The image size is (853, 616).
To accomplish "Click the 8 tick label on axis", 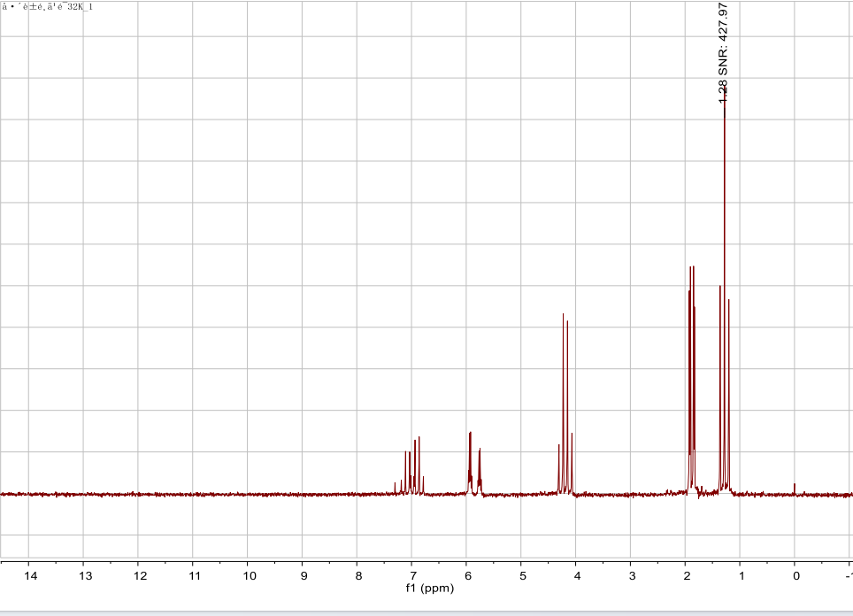I will point(357,576).
